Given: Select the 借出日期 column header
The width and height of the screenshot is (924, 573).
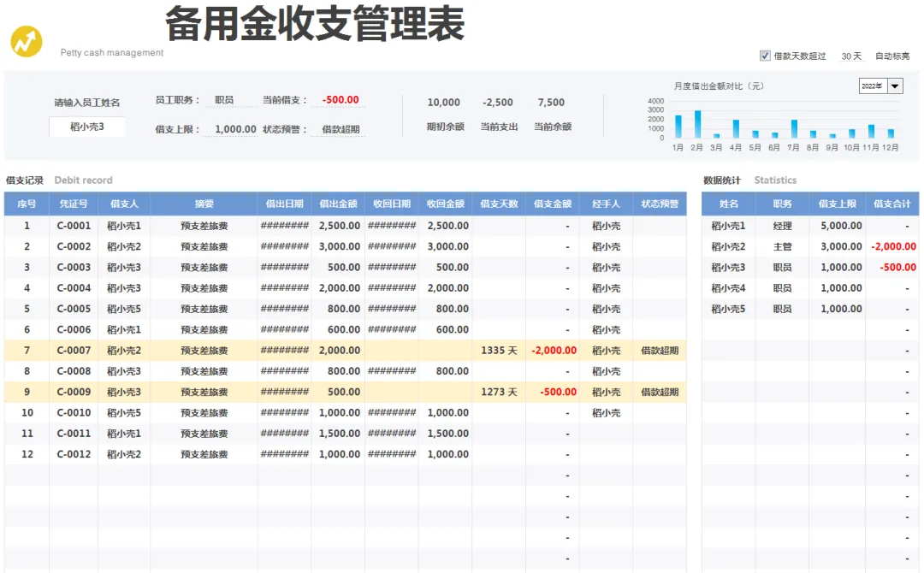Looking at the screenshot, I should pos(285,204).
